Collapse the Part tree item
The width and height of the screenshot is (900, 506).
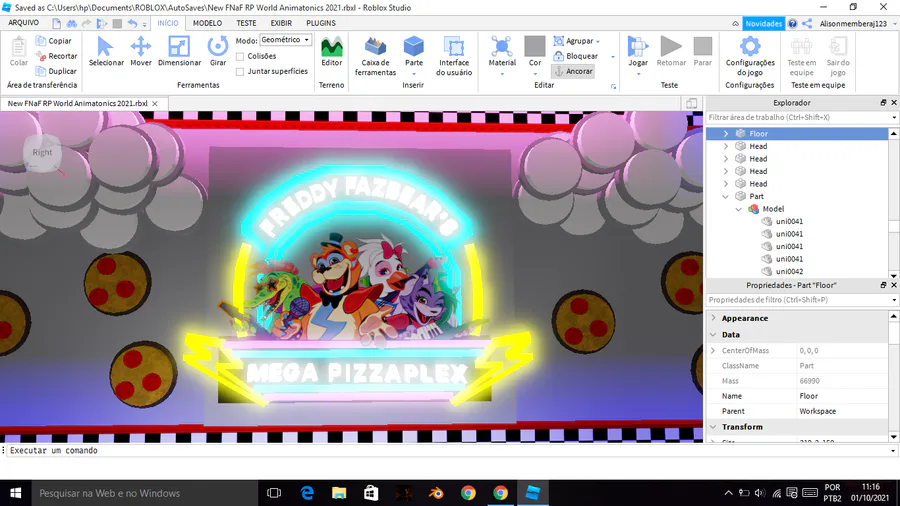[x=726, y=196]
